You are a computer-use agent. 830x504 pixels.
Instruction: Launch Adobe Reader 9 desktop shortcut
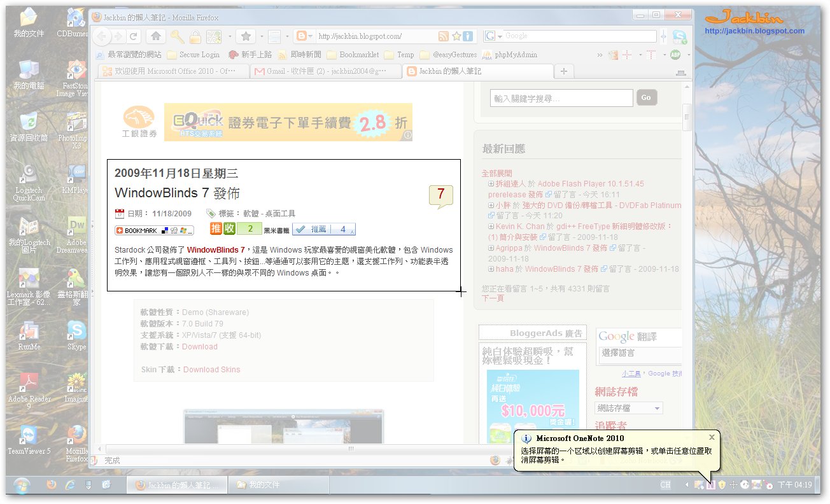click(x=29, y=391)
